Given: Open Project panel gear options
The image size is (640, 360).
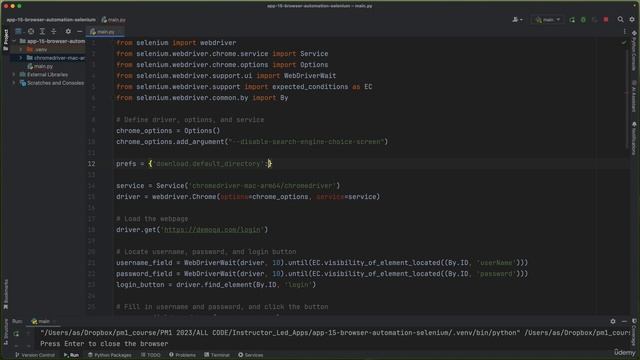Looking at the screenshot, I should coord(68,31).
